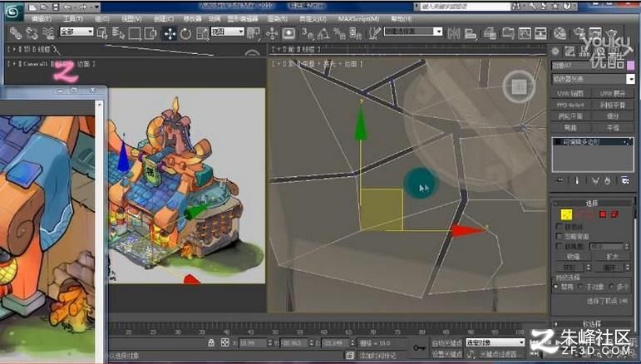Screen dimensions: 641x364
Task: Select the Multi preview selection radio button
Action: click(x=612, y=288)
